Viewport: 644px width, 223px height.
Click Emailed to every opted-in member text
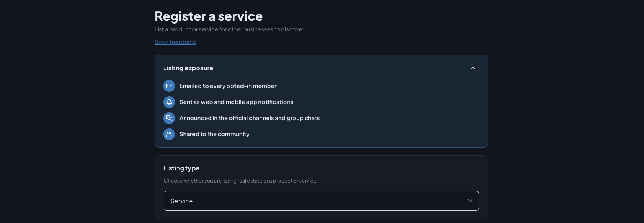coord(228,86)
